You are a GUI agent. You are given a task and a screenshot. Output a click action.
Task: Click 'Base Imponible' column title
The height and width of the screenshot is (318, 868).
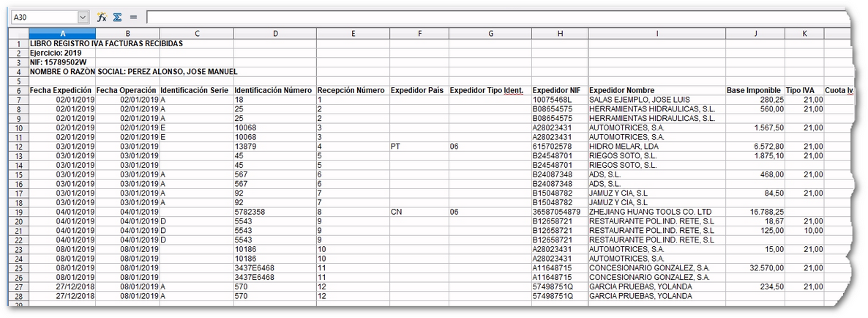(754, 90)
